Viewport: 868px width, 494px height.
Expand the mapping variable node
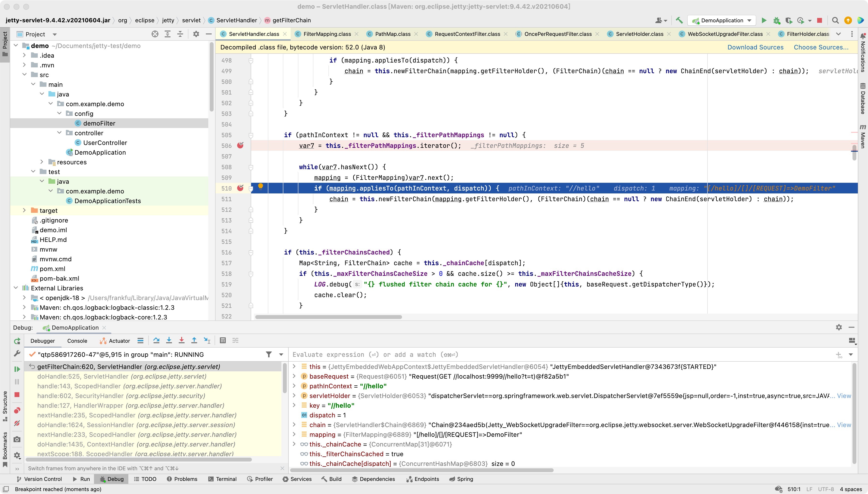[294, 434]
